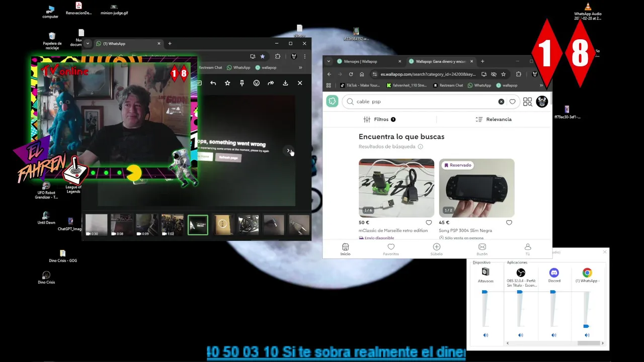The height and width of the screenshot is (362, 644).
Task: Go to Wallapop Súbelo tab
Action: (x=437, y=250)
